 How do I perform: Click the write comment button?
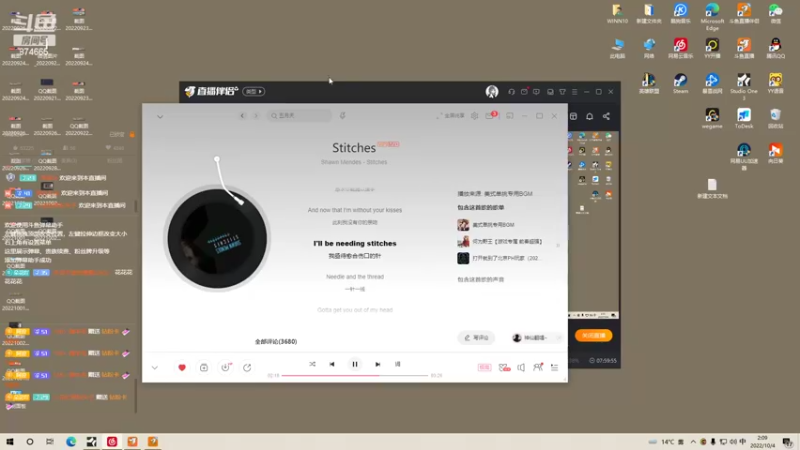pyautogui.click(x=476, y=338)
